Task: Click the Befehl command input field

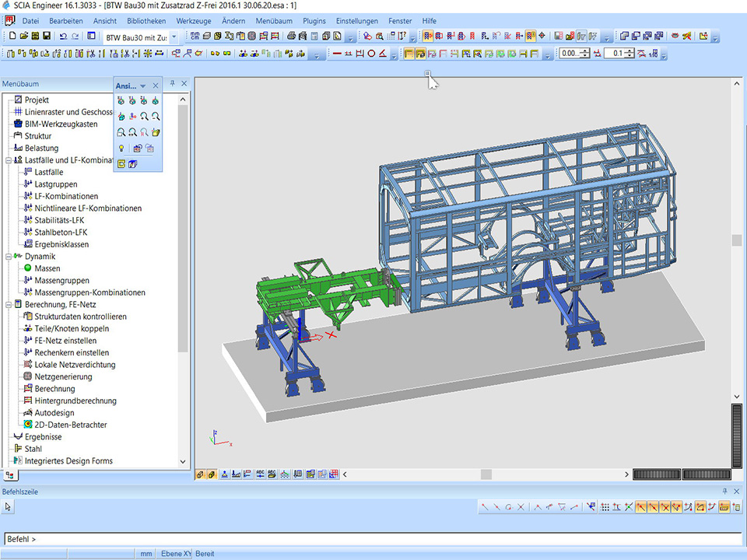Action: 373,539
